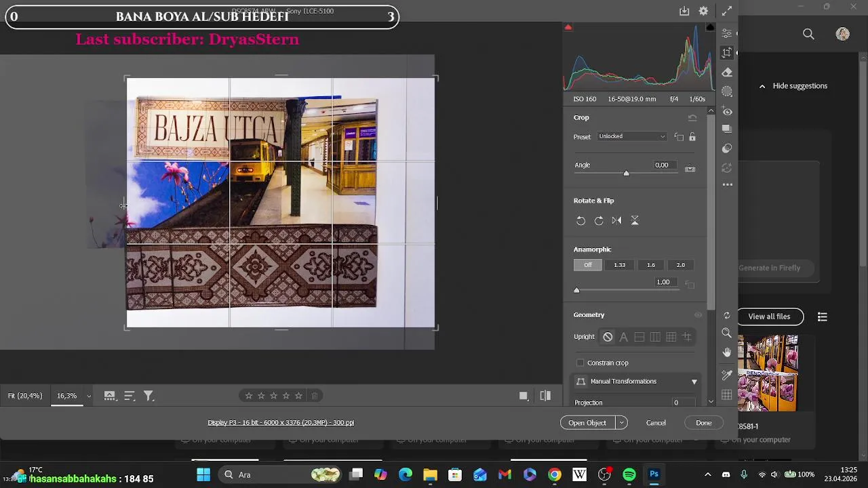Open the Presets overlapping circles icon

[x=727, y=148]
